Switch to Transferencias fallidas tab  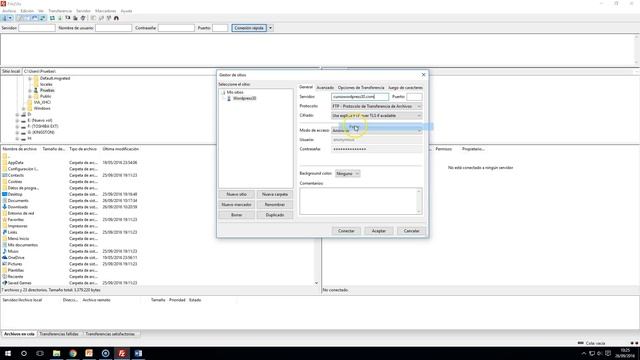59,334
